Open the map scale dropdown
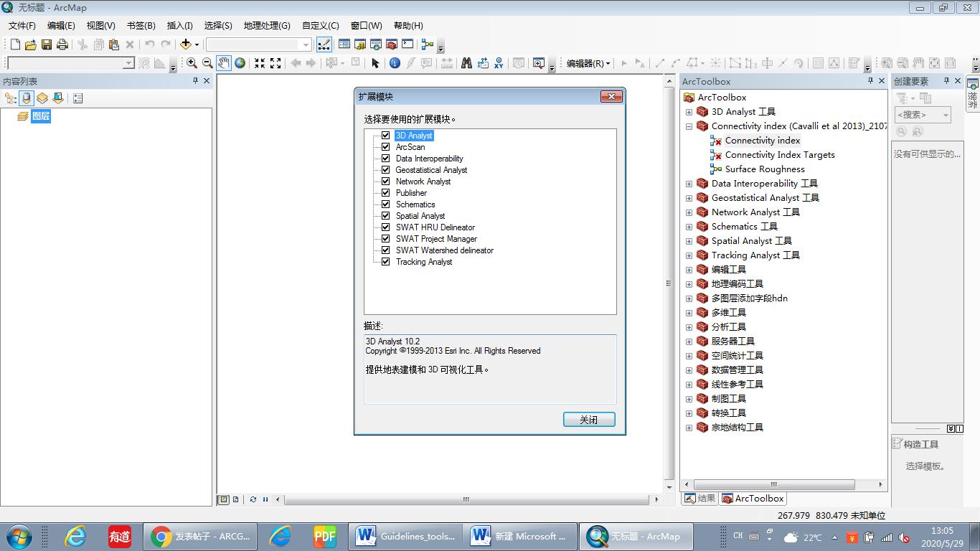 click(306, 44)
